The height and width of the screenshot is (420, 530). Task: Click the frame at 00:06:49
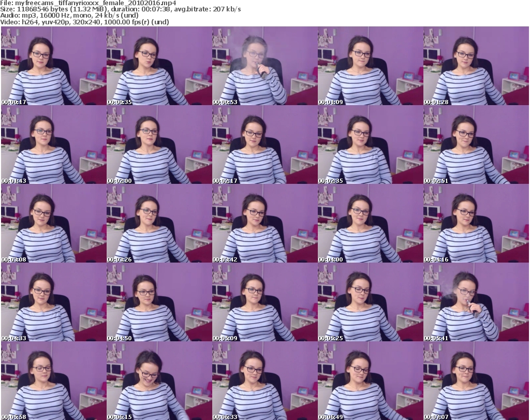coord(370,381)
